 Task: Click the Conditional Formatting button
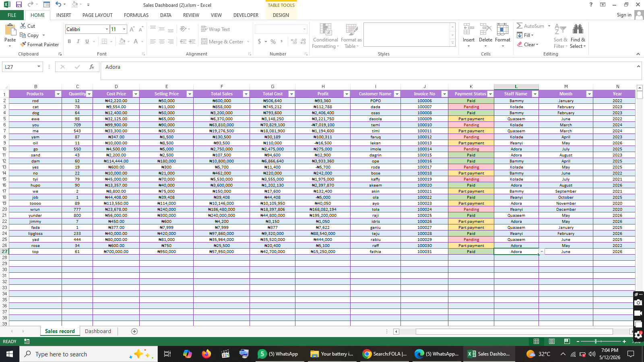click(x=326, y=36)
